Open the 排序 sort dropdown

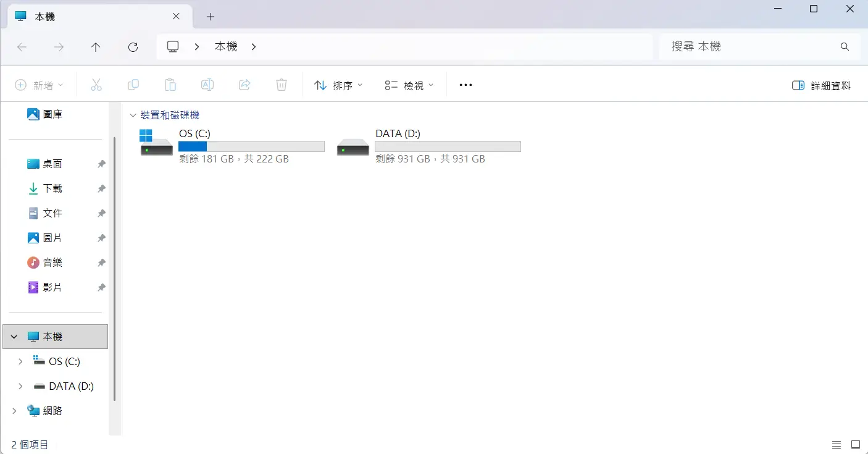338,85
